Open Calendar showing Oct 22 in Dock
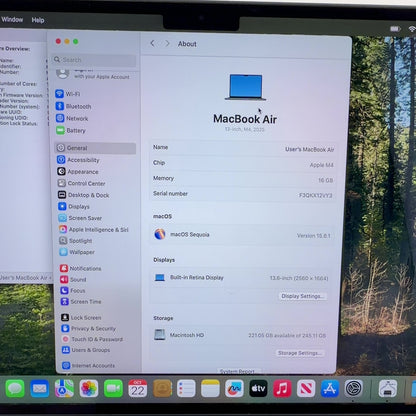This screenshot has width=416, height=416. point(138,389)
